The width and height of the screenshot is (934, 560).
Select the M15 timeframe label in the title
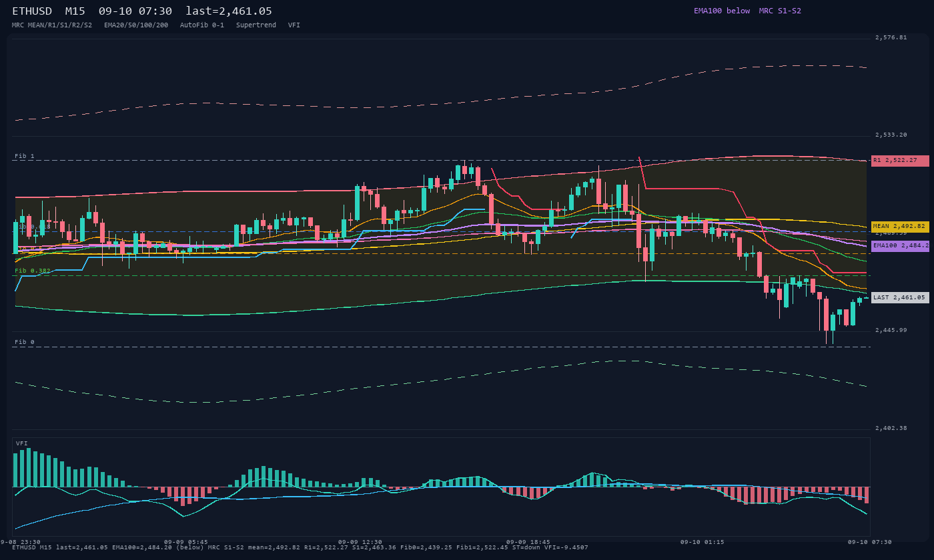[75, 11]
